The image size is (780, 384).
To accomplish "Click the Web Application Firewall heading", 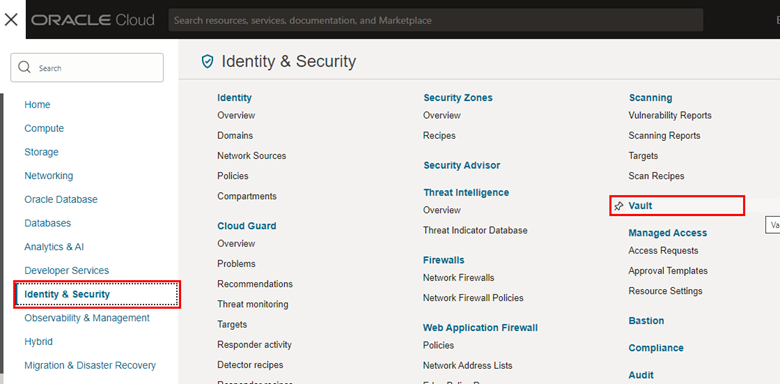I will (481, 328).
